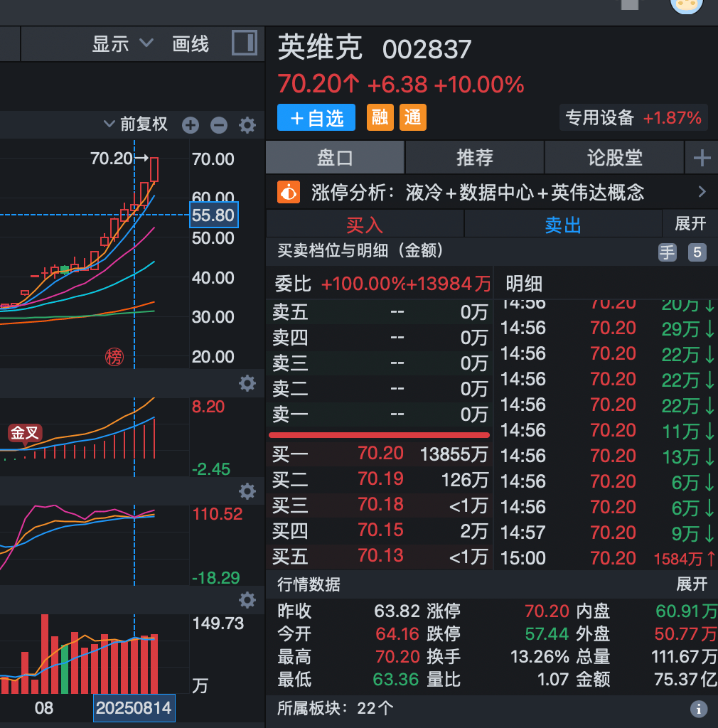Screen dimensions: 718x728
Task: Select the 卖五 ask row
Action: pyautogui.click(x=380, y=312)
